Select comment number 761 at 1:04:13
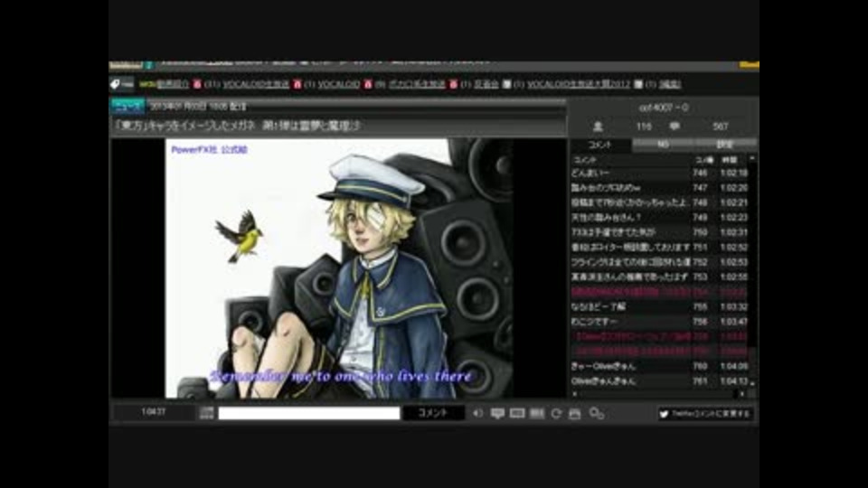Image resolution: width=868 pixels, height=488 pixels. click(x=659, y=381)
